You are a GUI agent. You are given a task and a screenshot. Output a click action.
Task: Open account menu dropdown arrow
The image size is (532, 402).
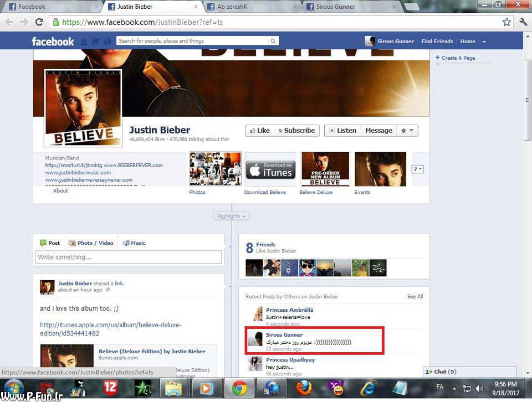click(484, 42)
